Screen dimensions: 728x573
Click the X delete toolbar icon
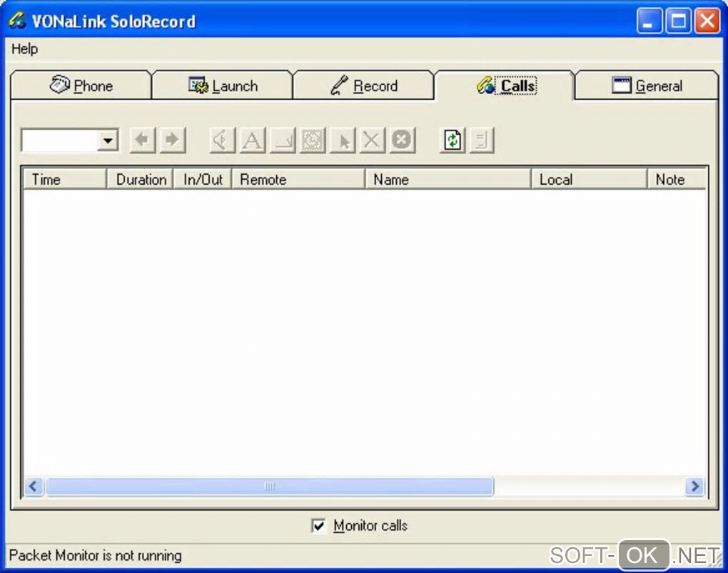tap(372, 140)
